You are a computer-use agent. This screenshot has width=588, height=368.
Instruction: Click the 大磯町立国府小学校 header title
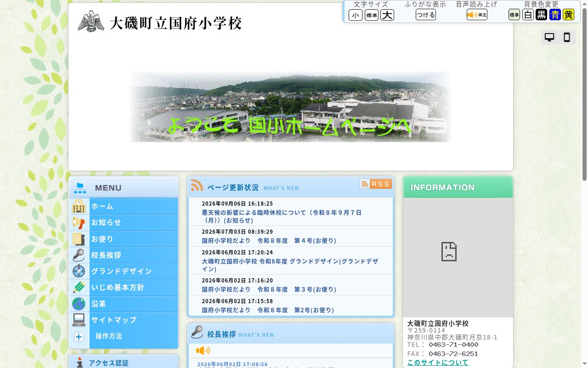pyautogui.click(x=175, y=23)
